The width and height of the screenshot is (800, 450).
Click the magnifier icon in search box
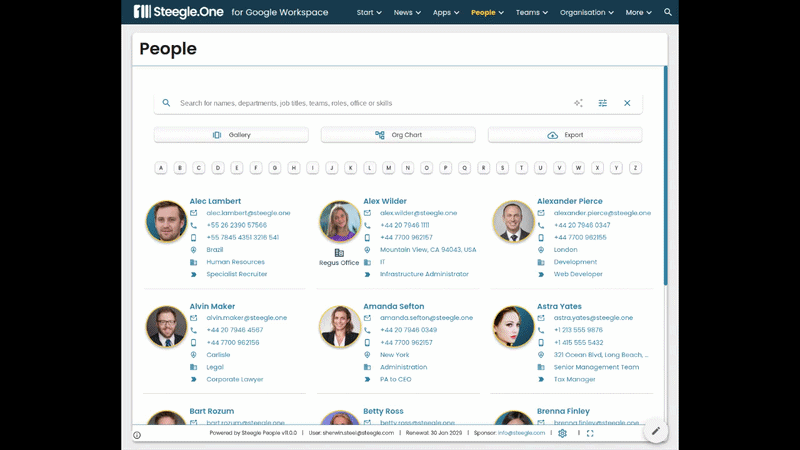coord(166,103)
